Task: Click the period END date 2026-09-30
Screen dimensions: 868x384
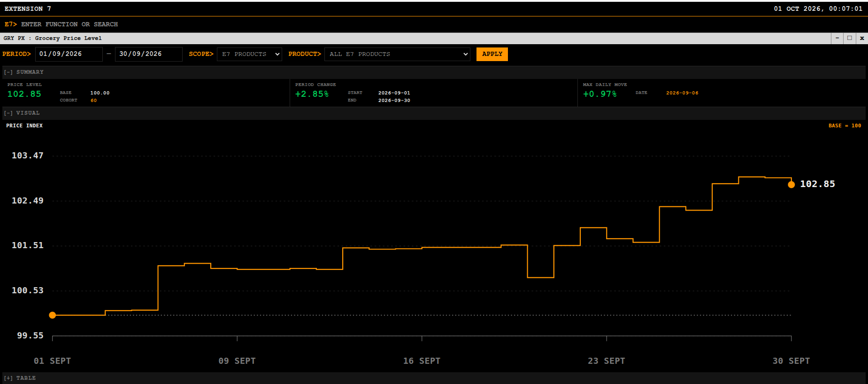Action: (x=394, y=101)
